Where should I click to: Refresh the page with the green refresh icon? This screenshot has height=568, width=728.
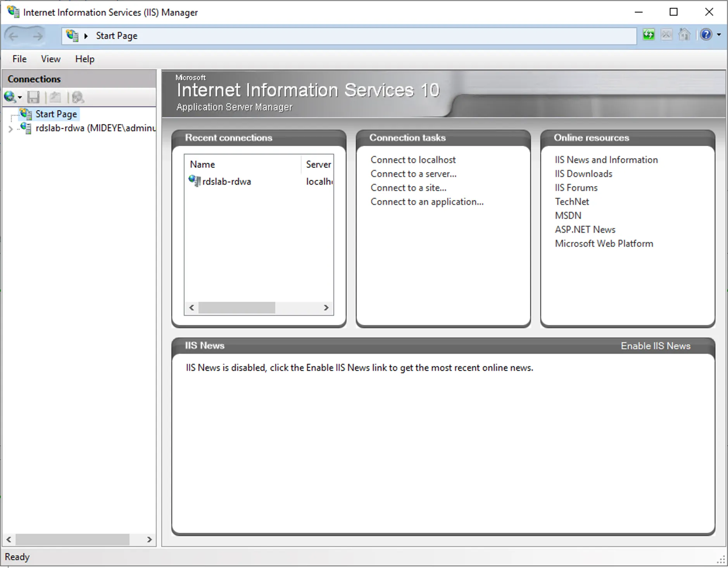tap(649, 35)
